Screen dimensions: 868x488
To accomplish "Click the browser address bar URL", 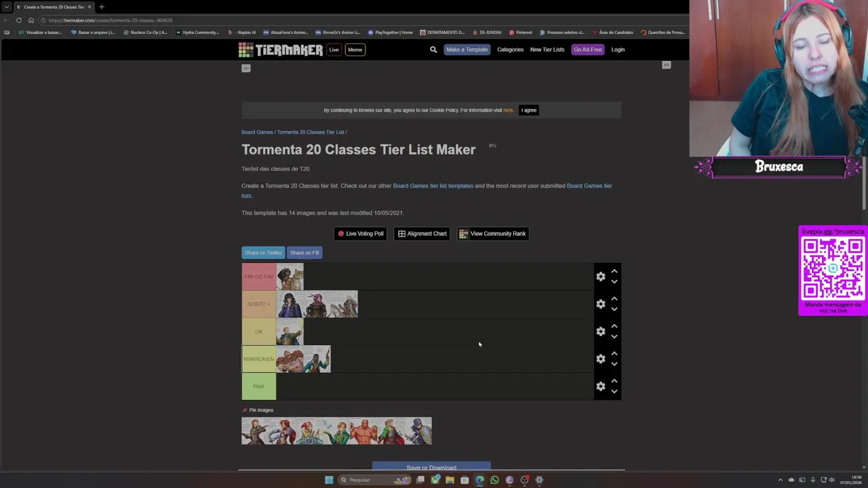I will [x=111, y=20].
